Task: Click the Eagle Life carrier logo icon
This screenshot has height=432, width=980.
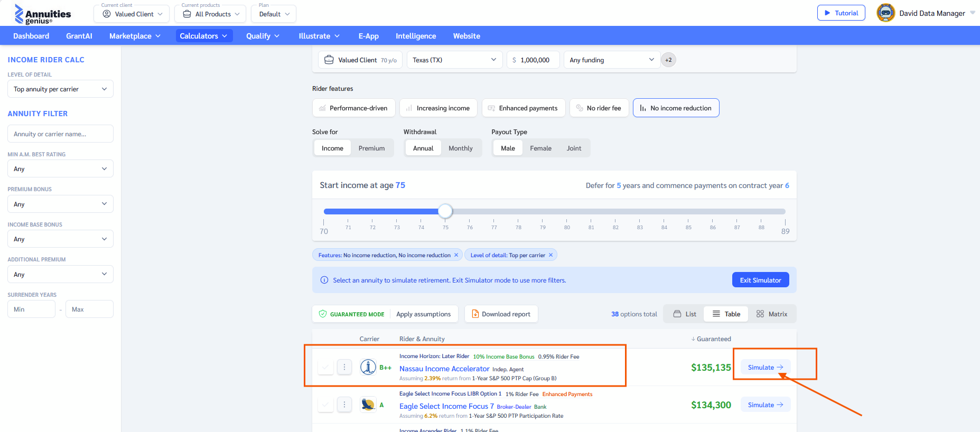Action: pos(368,405)
